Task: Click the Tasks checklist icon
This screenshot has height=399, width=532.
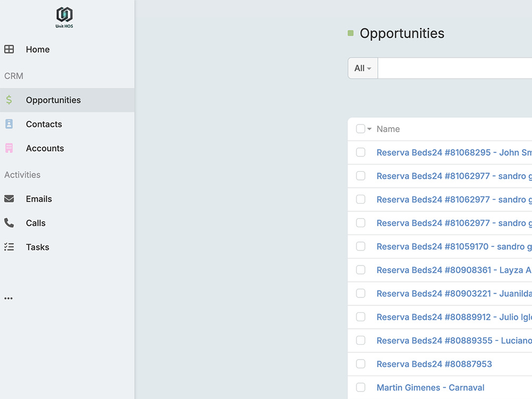Action: (x=9, y=247)
